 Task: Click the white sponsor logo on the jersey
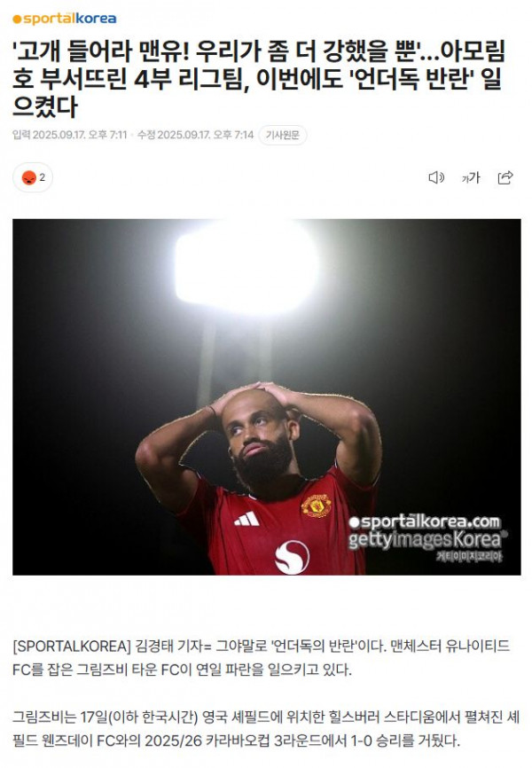(x=292, y=557)
